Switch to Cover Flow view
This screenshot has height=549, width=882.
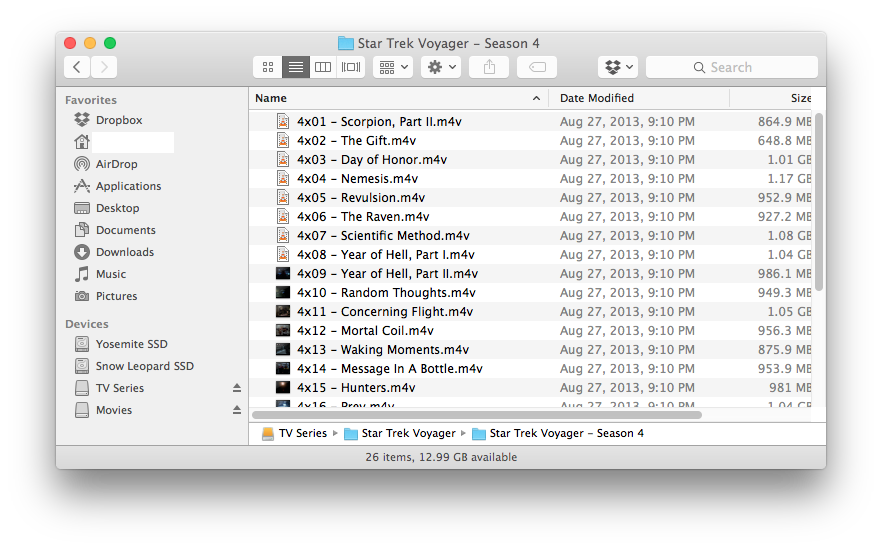click(x=351, y=68)
